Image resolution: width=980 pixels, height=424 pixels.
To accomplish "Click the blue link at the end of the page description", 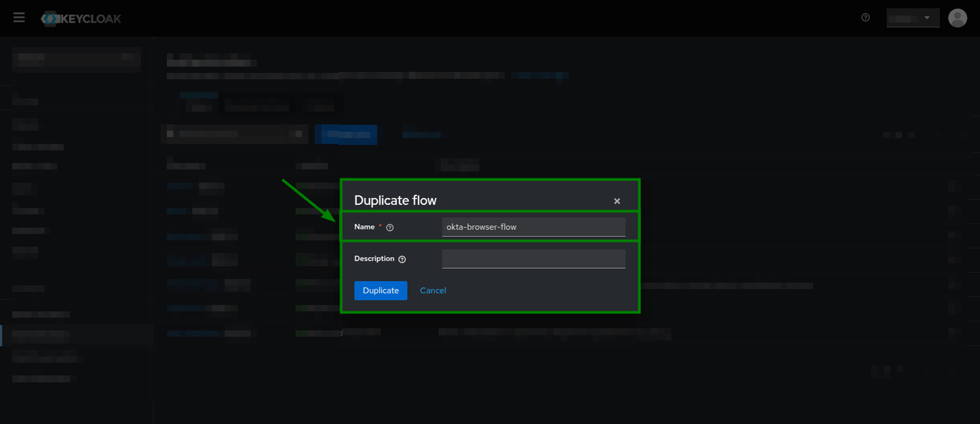I will click(x=540, y=76).
